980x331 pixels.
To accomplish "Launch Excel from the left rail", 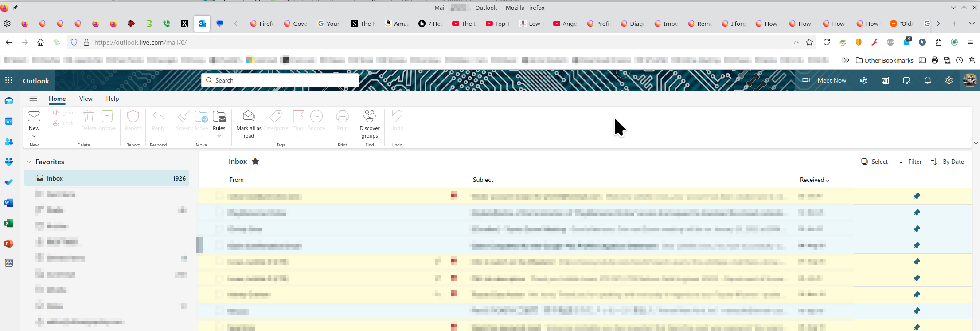I will click(x=9, y=223).
